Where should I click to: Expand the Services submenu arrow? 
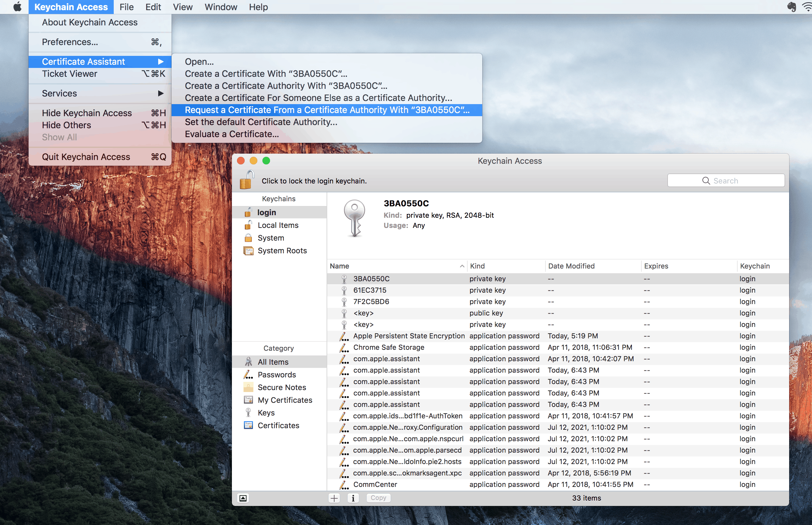tap(161, 93)
